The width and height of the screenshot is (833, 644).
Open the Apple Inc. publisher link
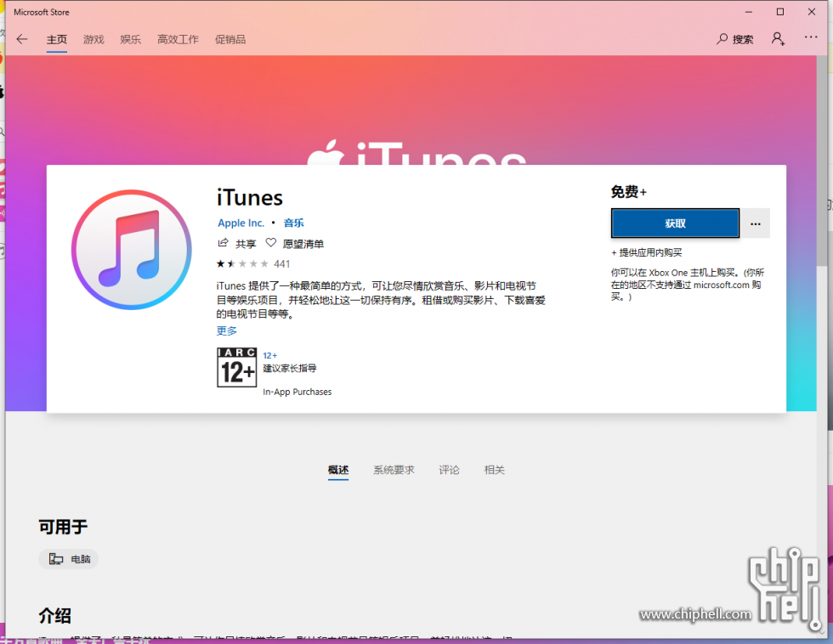(241, 223)
